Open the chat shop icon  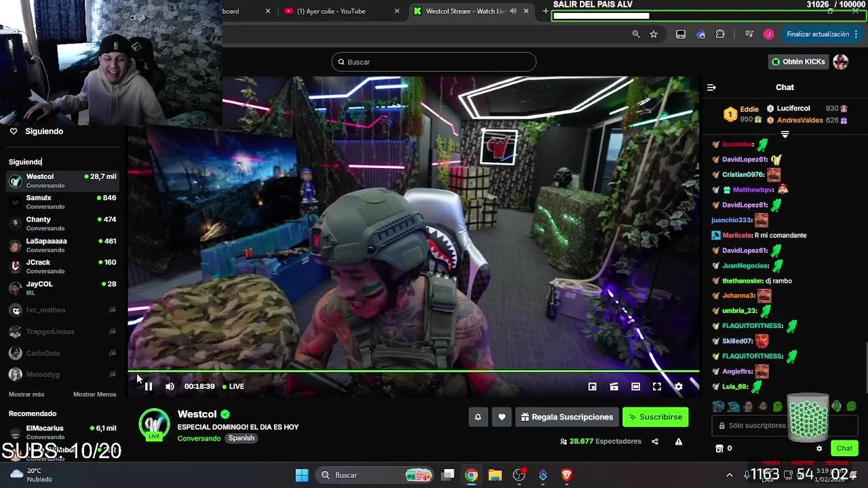click(719, 448)
